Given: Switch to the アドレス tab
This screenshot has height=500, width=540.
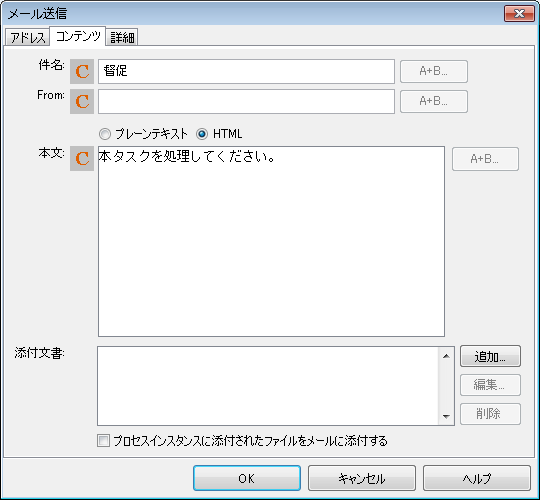Looking at the screenshot, I should pos(28,37).
